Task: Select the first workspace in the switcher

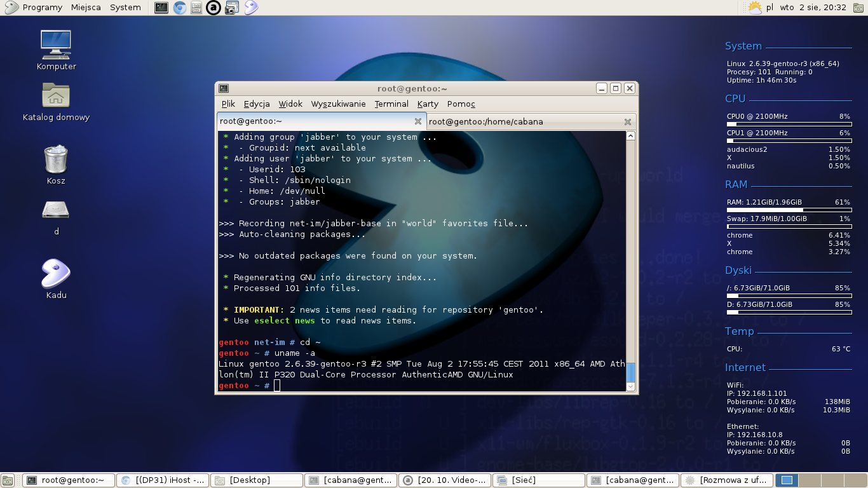Action: coord(787,480)
